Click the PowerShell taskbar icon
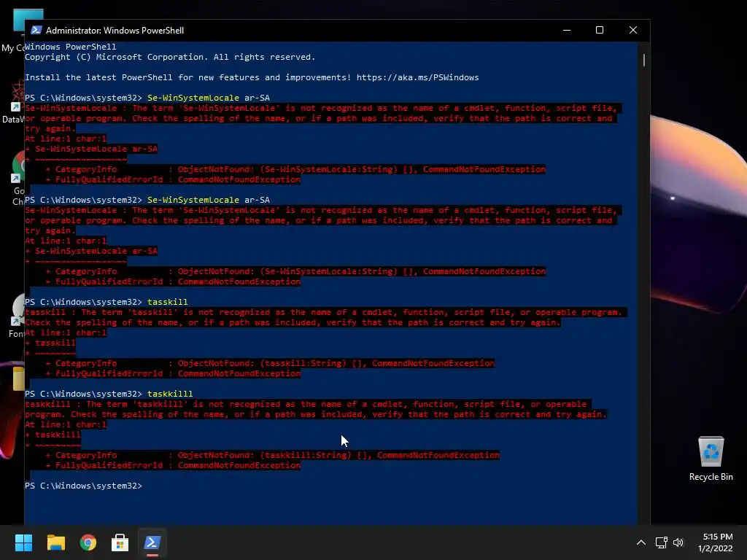 pos(152,542)
